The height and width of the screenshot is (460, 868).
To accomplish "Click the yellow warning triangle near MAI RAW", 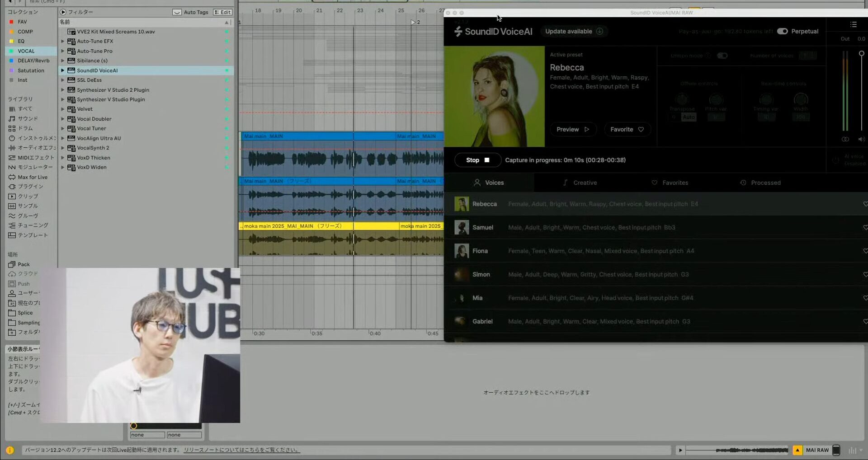I will pos(797,450).
